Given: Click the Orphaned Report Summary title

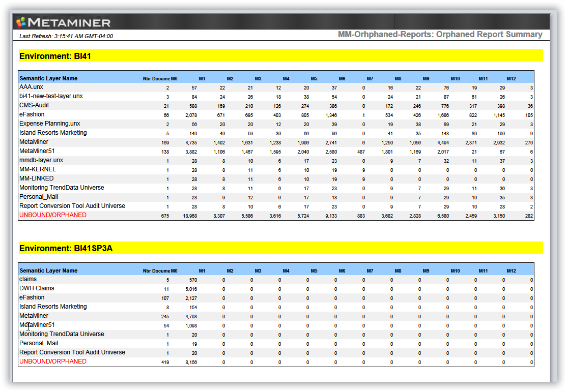Looking at the screenshot, I should pos(440,35).
